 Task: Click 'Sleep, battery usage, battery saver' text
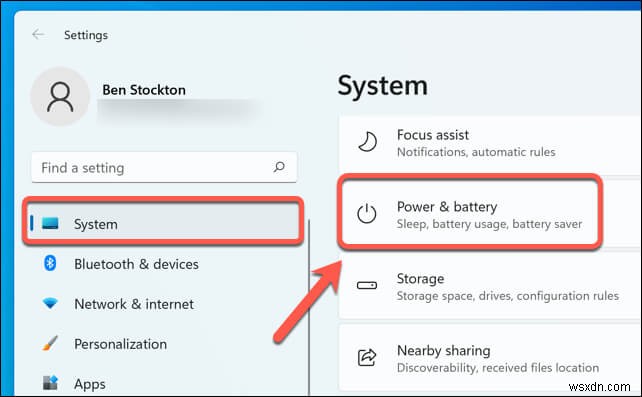point(489,224)
